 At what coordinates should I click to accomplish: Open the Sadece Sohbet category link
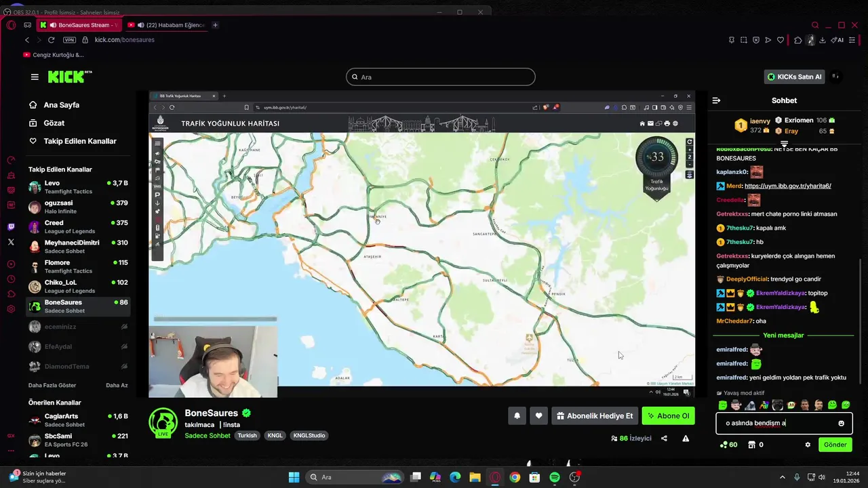pyautogui.click(x=208, y=436)
